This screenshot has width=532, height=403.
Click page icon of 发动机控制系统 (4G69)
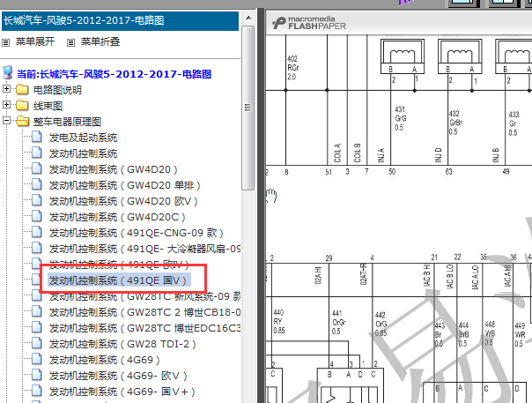click(x=37, y=359)
